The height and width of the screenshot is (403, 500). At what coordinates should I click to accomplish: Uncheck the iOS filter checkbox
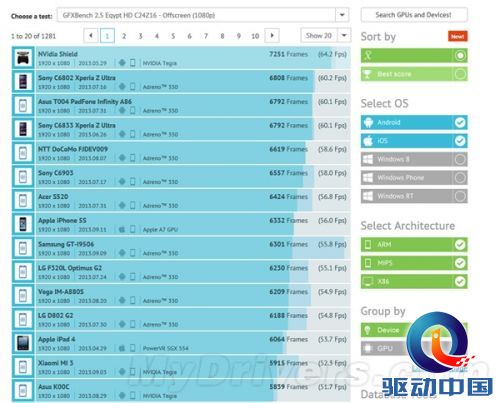(x=460, y=141)
